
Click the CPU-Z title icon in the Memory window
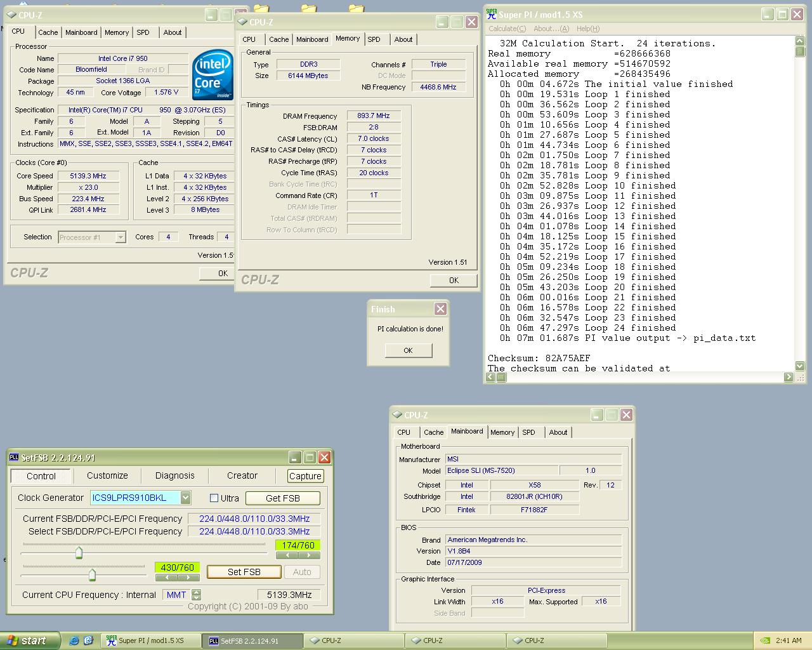coord(243,22)
